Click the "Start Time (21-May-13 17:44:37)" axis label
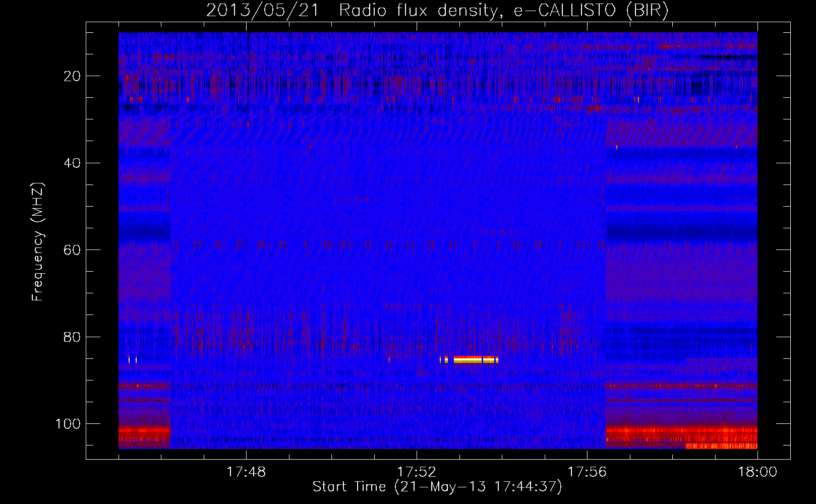Viewport: 816px width, 504px height. click(x=437, y=487)
